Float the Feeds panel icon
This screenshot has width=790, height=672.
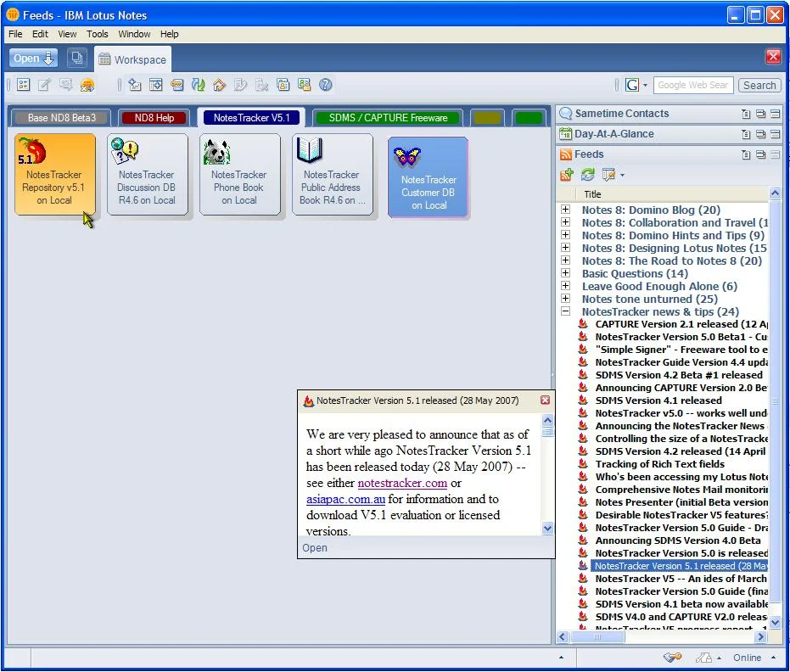point(761,154)
